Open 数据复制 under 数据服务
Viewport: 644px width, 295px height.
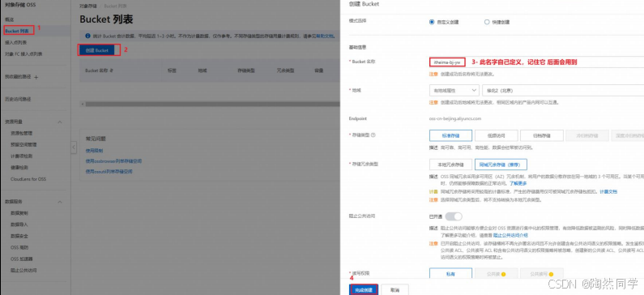point(19,213)
